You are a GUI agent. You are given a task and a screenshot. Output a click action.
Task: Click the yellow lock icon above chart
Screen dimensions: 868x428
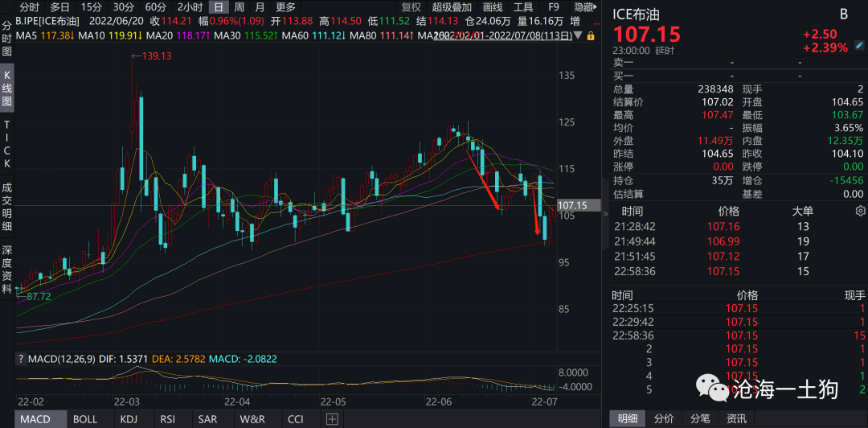(591, 35)
